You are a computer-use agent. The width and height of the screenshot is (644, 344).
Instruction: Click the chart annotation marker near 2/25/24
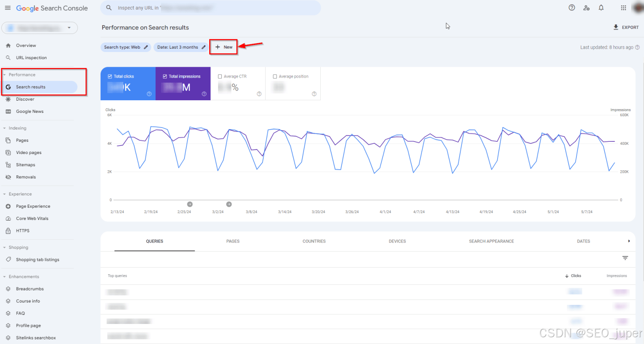pos(190,204)
